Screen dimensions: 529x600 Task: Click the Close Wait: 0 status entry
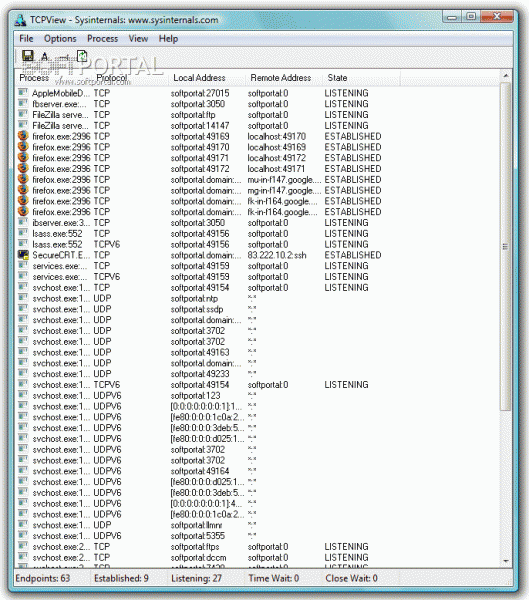pos(351,578)
